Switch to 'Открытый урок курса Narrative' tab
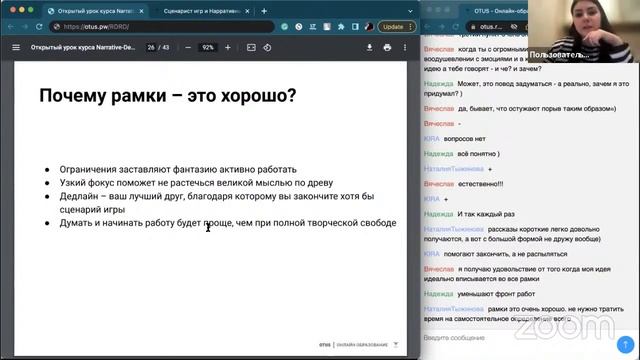 coord(96,11)
